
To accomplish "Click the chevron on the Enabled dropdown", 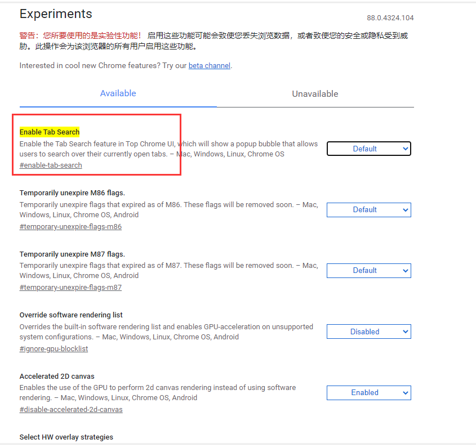I will 404,392.
